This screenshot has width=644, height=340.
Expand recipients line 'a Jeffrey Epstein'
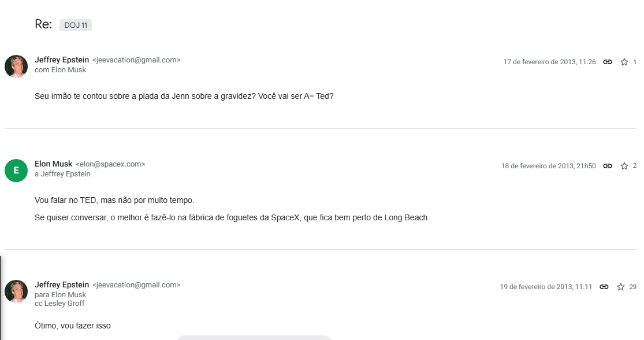coord(62,174)
